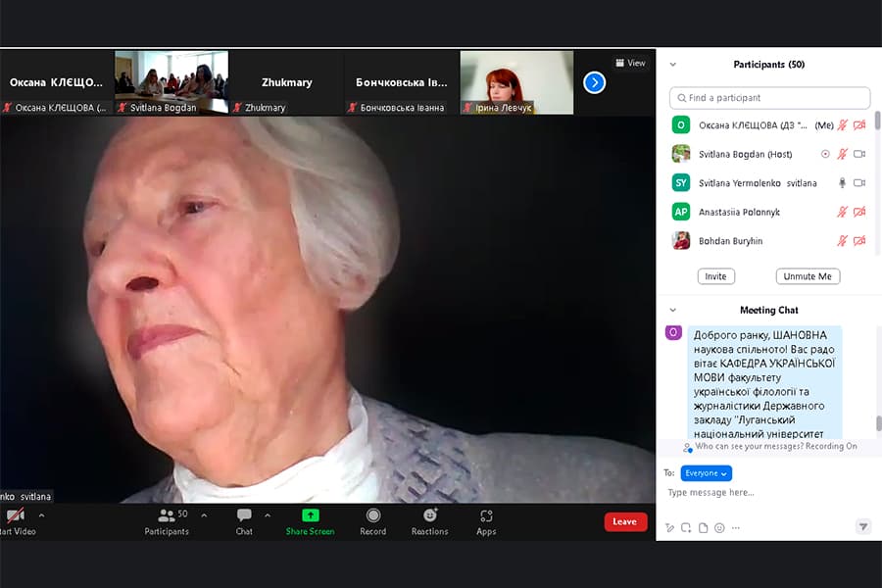The image size is (882, 588).
Task: Click Bohdan Buryhin's muted microphone icon
Action: pyautogui.click(x=842, y=241)
